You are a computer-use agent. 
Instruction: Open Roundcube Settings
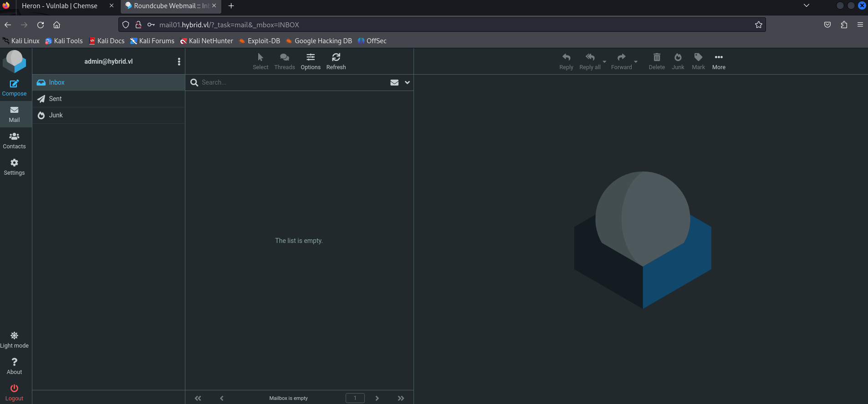14,167
